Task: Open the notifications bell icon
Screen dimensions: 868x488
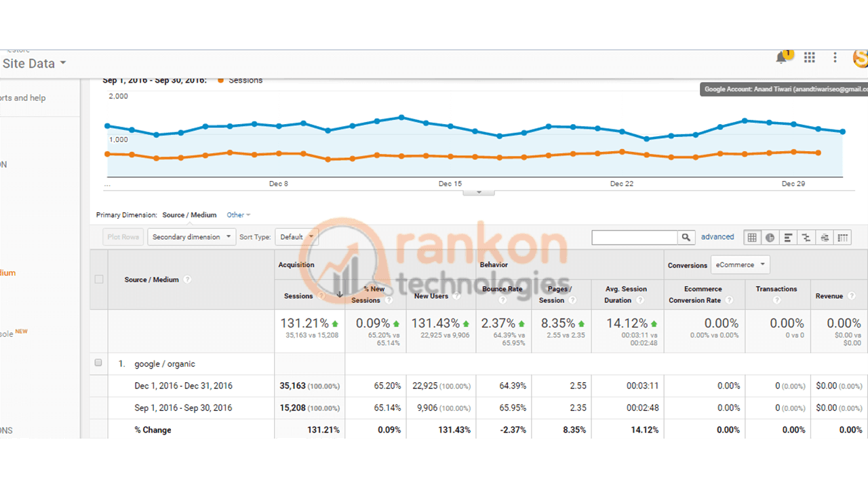Action: click(x=782, y=58)
